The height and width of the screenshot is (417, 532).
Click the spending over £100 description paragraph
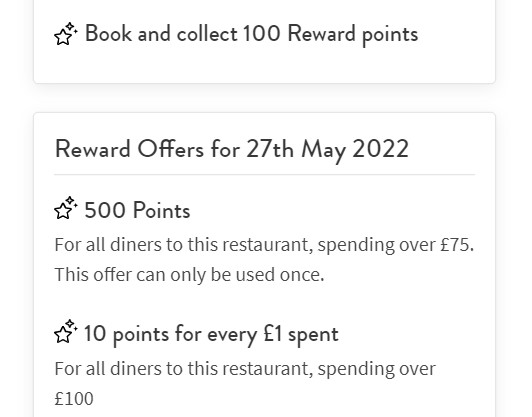coord(245,383)
